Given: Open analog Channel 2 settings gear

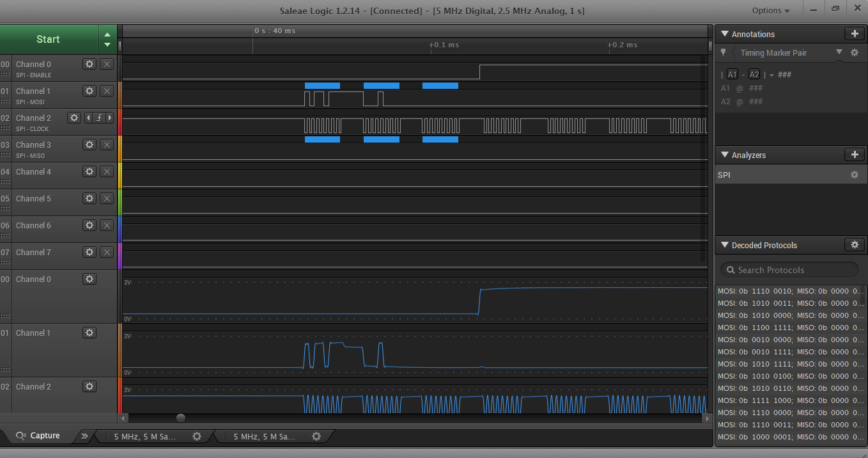Looking at the screenshot, I should click(89, 386).
